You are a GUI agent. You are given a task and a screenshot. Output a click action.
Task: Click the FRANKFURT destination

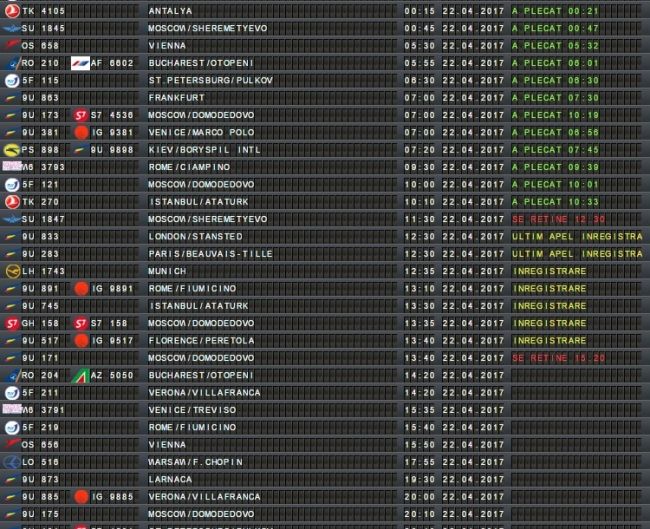[x=177, y=98]
